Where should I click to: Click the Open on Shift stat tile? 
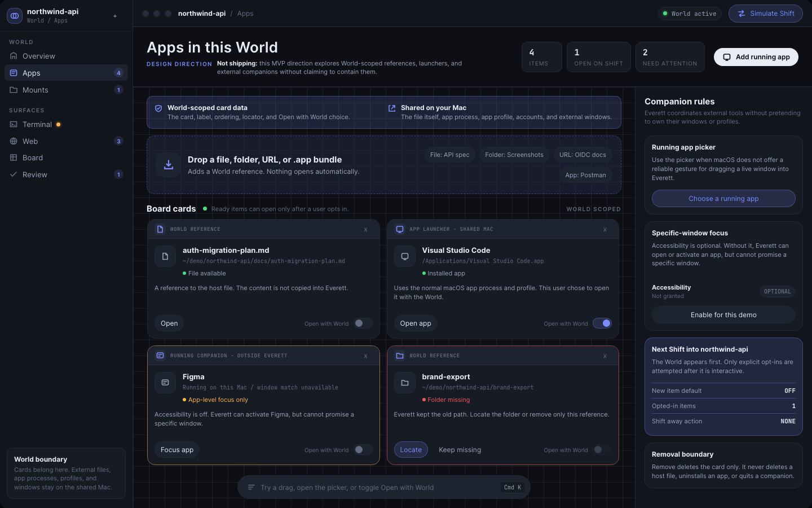599,57
